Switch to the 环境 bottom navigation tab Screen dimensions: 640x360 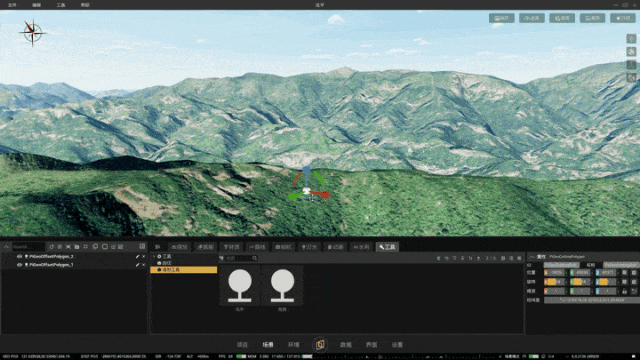click(293, 345)
